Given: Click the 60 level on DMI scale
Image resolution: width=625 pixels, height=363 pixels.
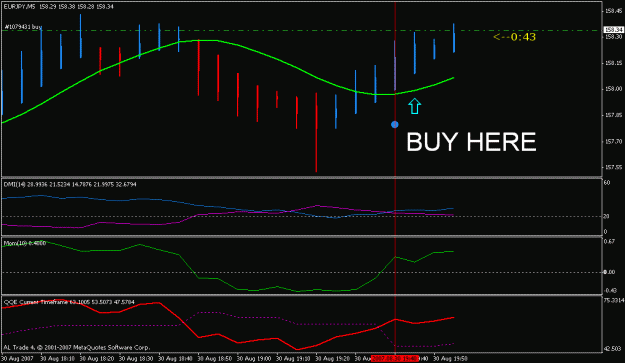Looking at the screenshot, I should tap(607, 183).
